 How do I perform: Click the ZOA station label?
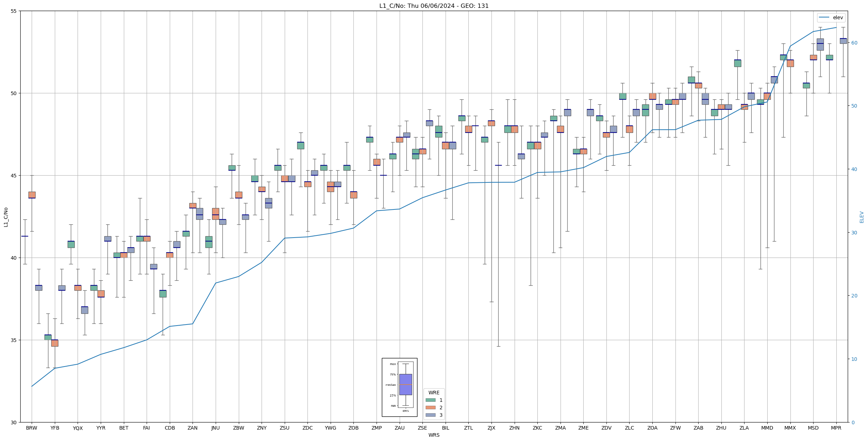click(652, 428)
